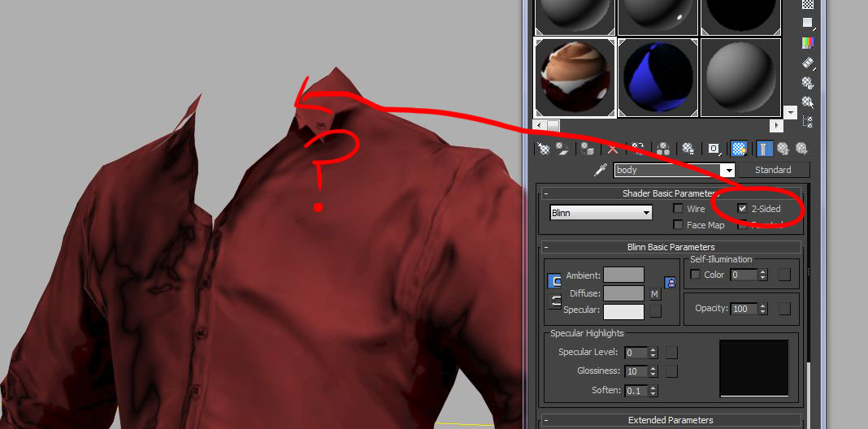868x429 pixels.
Task: Click the Opacity value field
Action: [744, 309]
